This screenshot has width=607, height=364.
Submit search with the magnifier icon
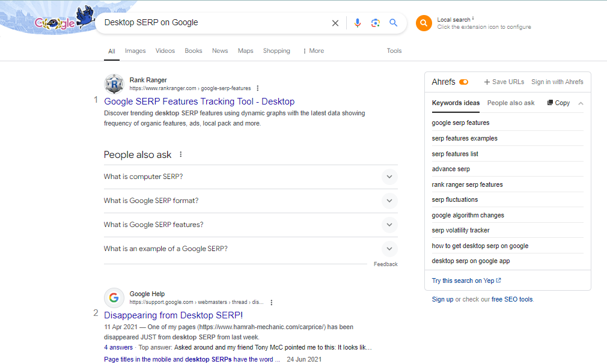coord(393,23)
